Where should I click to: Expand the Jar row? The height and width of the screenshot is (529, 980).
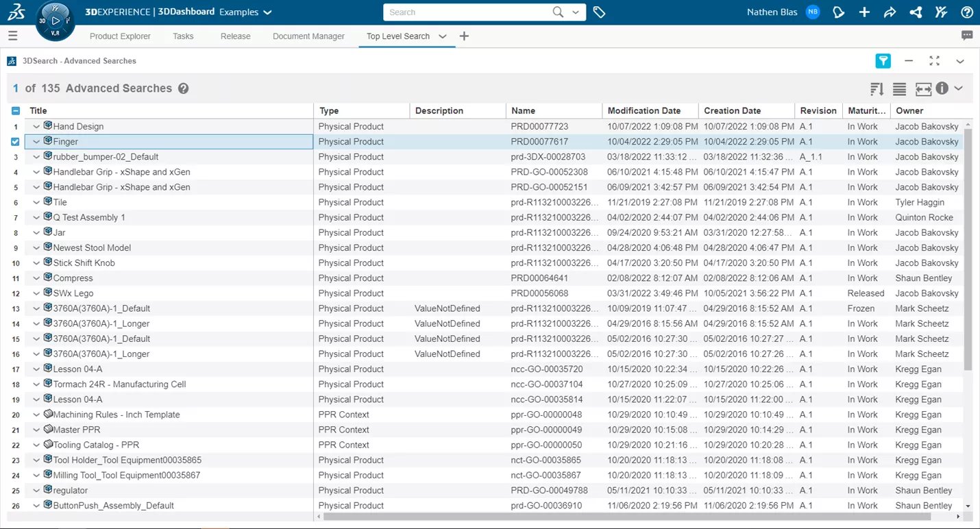coord(36,233)
